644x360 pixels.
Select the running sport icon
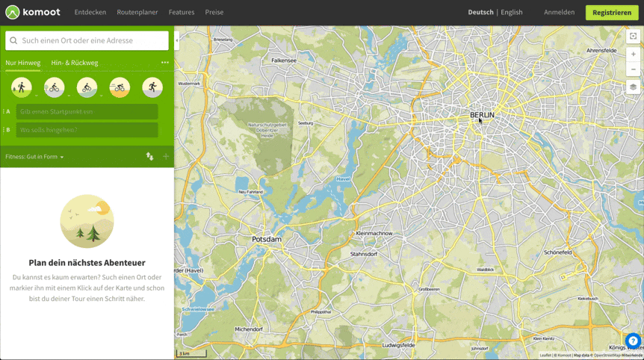pyautogui.click(x=152, y=87)
